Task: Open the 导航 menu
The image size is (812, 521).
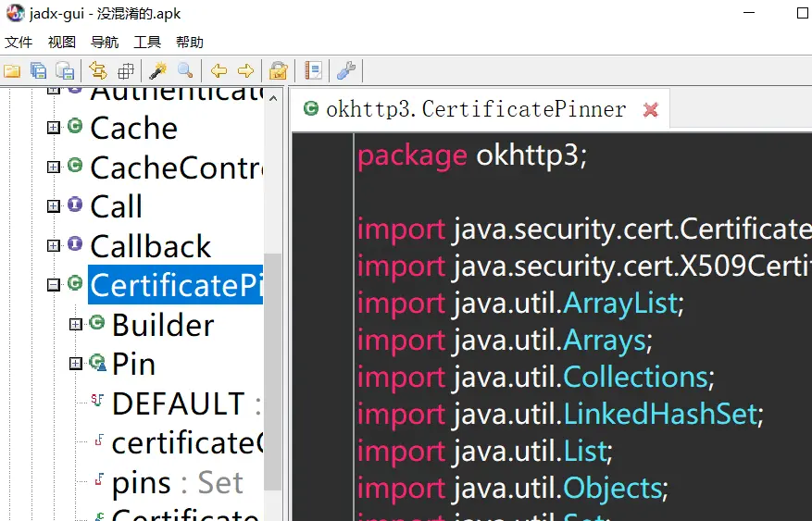Action: click(x=105, y=42)
